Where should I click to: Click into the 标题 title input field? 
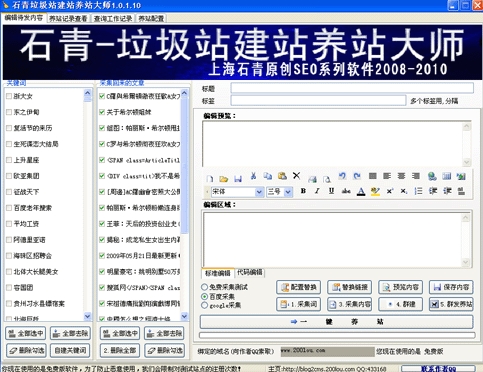pyautogui.click(x=352, y=88)
